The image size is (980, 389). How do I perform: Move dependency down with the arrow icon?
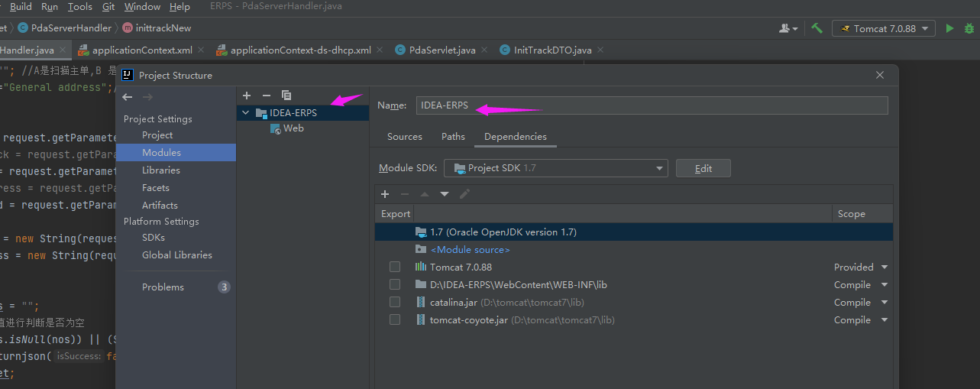click(x=445, y=194)
